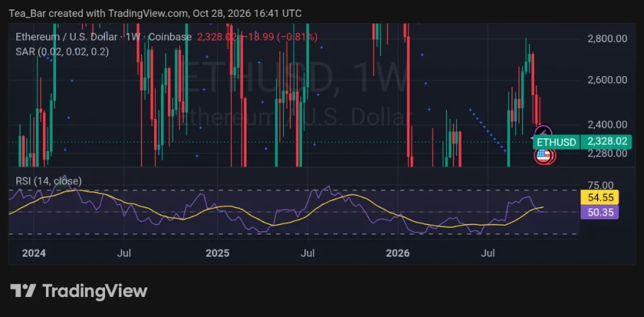Click the Ethereum / U.S. Dollar symbol title

click(x=67, y=37)
